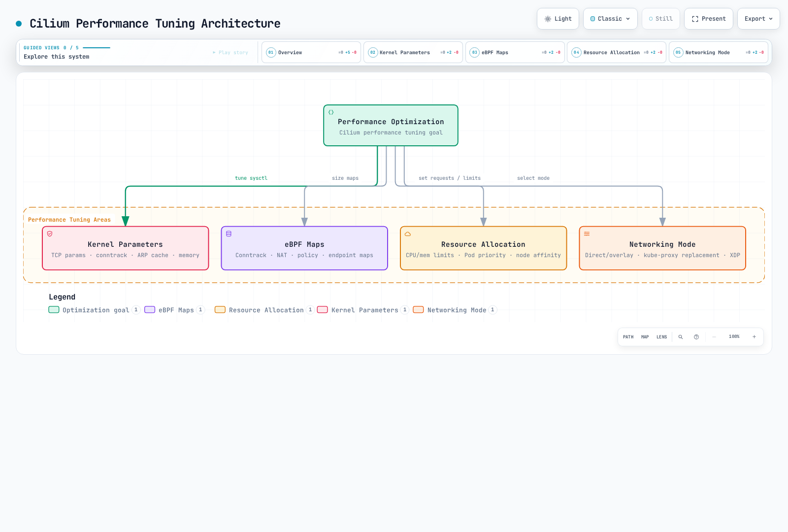Select the 03 eBPF Maps guided view
The width and height of the screenshot is (788, 532).
tap(515, 52)
